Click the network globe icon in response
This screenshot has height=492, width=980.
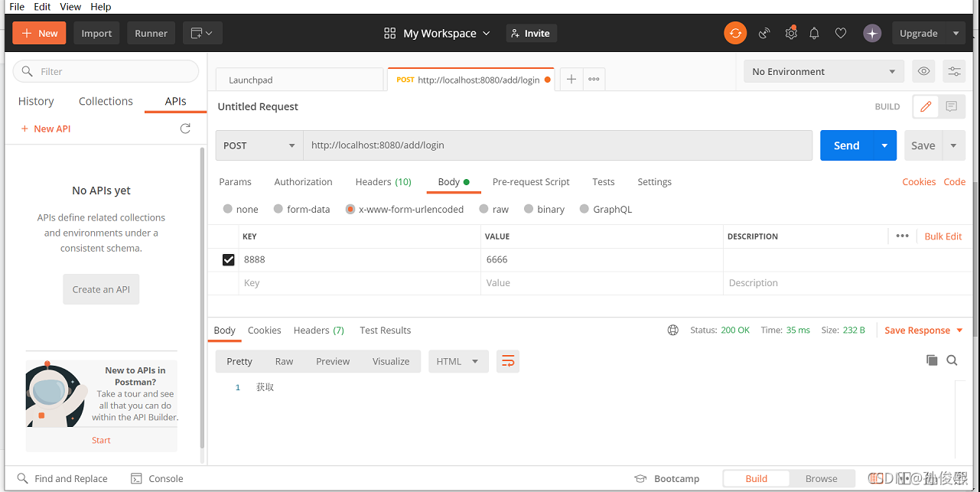click(x=673, y=330)
